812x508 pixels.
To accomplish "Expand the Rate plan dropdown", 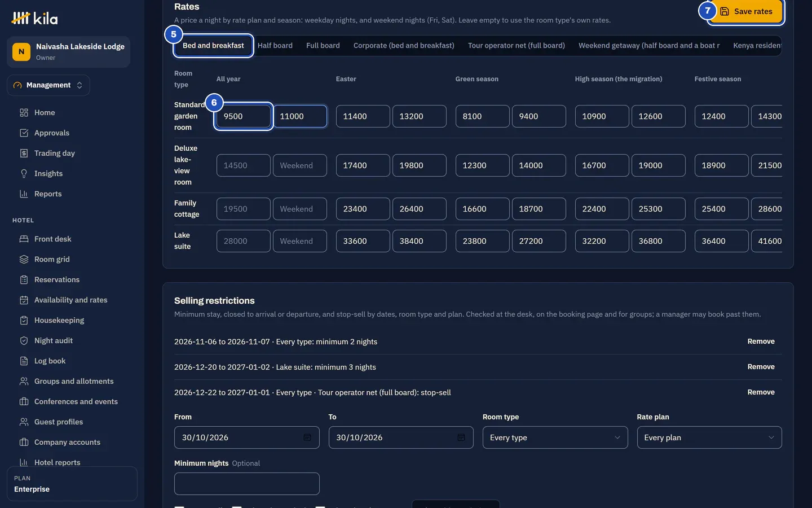I will tap(709, 437).
